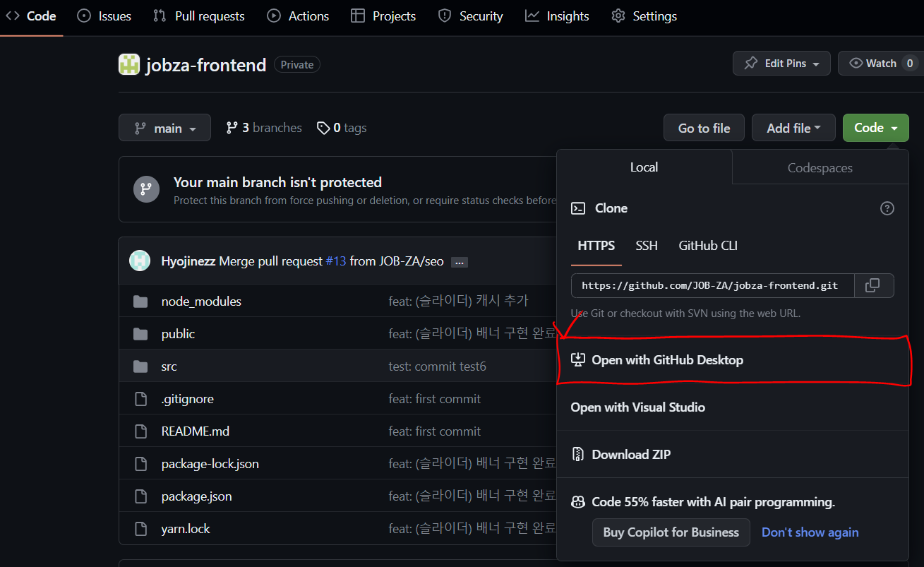
Task: Click Buy Copilot for Business button
Action: (671, 532)
